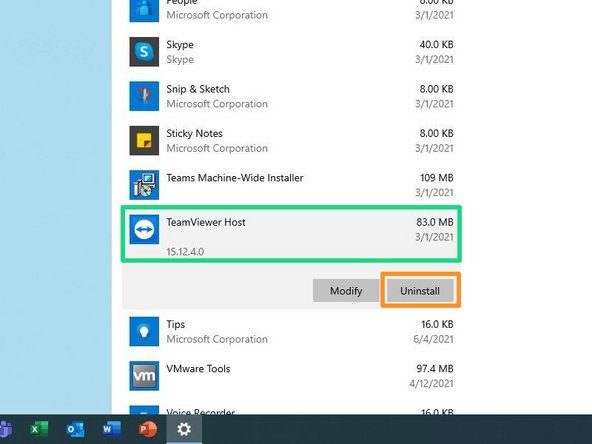The height and width of the screenshot is (444, 592).
Task: Select the Teams Machine-Wide Installer name
Action: [x=235, y=178]
